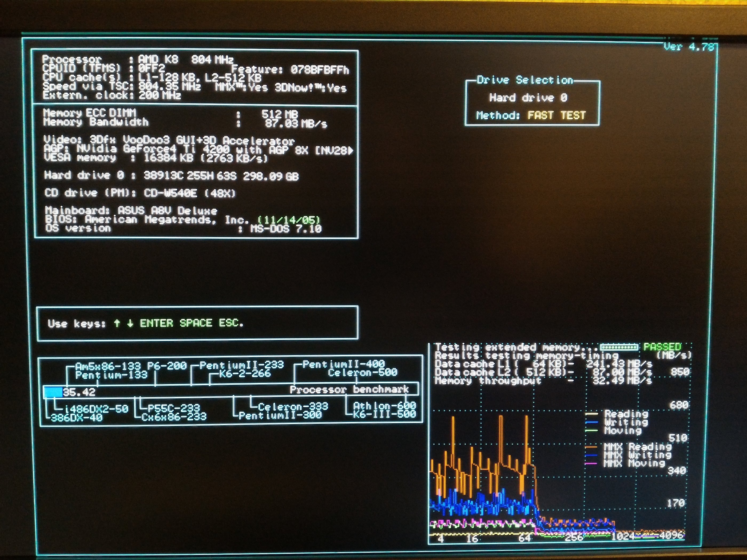747x560 pixels.
Task: Click the Drive Selection box title
Action: pos(525,80)
